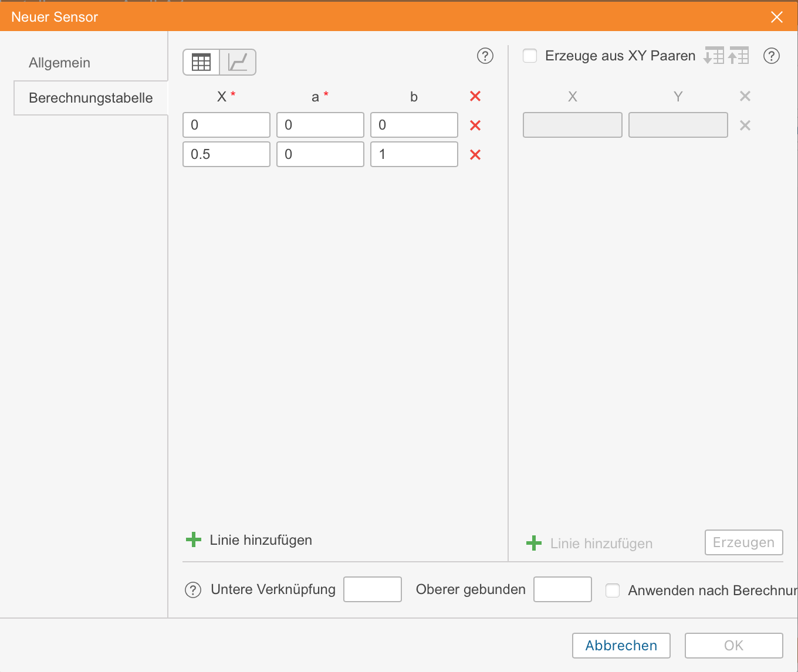The width and height of the screenshot is (798, 672).
Task: Focus the Oberer gebunden input field
Action: [x=562, y=589]
